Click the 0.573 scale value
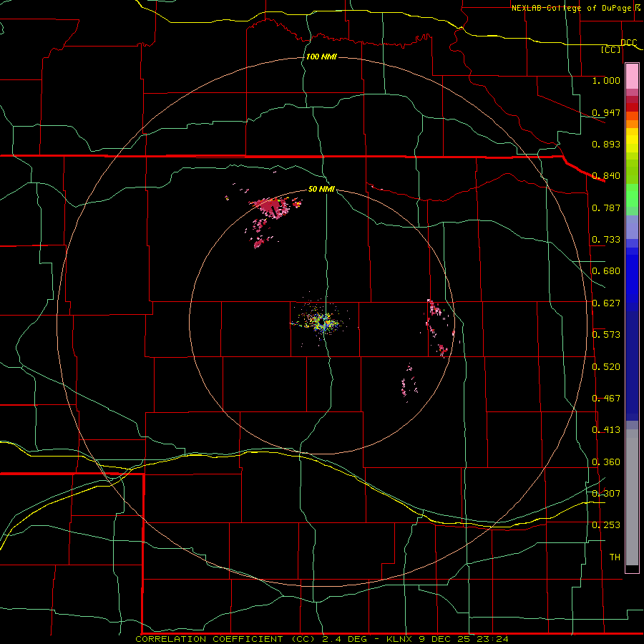 coord(606,335)
